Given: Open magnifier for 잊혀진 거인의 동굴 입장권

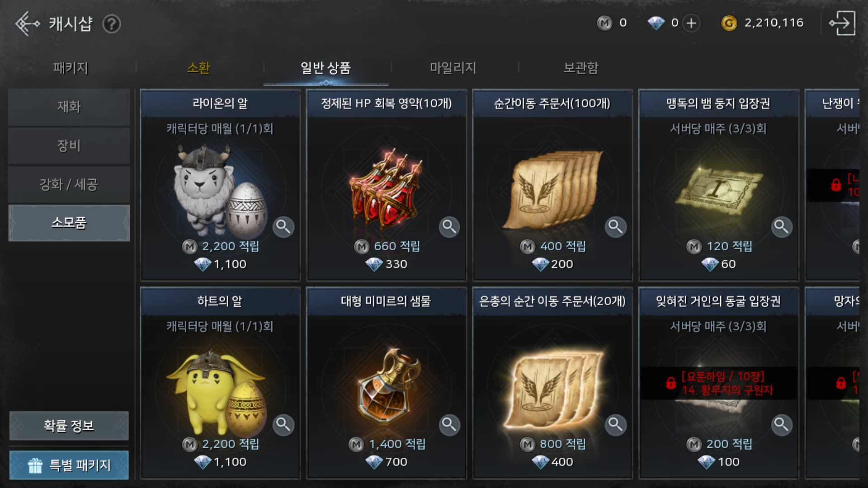Looking at the screenshot, I should 782,425.
